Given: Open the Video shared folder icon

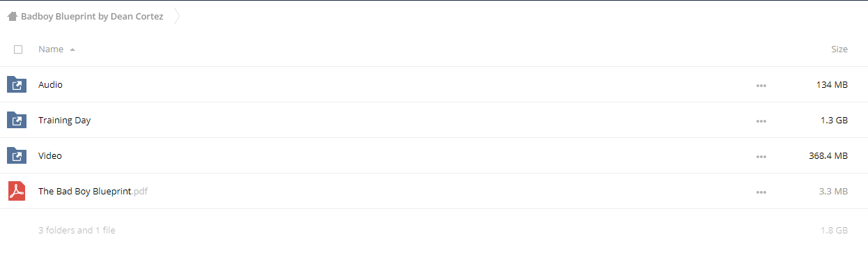Looking at the screenshot, I should pyautogui.click(x=17, y=156).
